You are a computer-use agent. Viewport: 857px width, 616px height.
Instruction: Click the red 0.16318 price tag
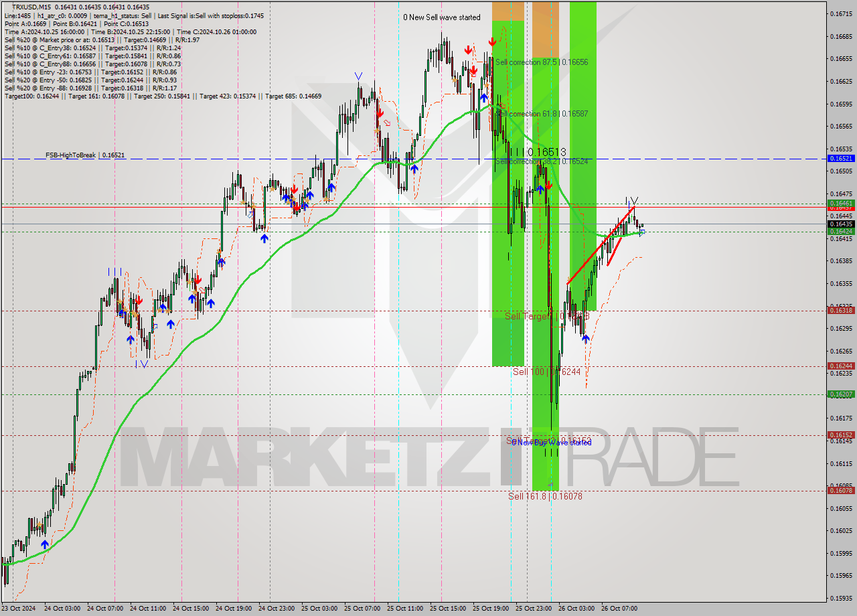click(841, 311)
